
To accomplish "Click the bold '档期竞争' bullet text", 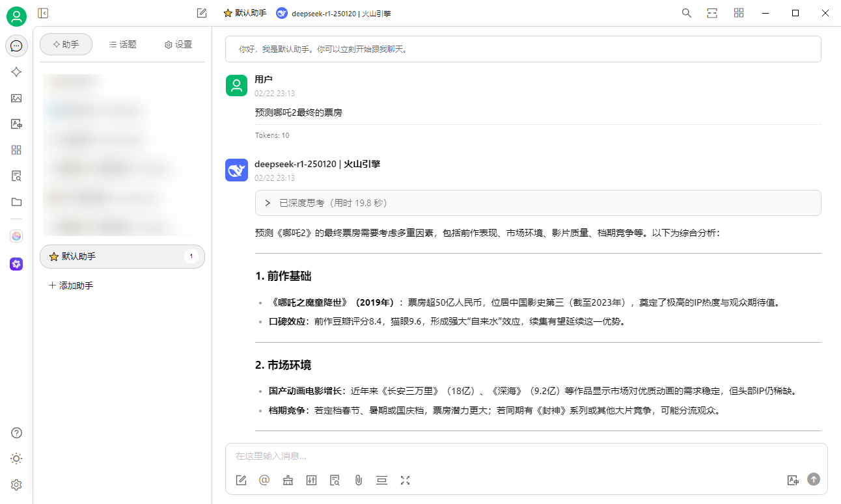I will point(287,410).
